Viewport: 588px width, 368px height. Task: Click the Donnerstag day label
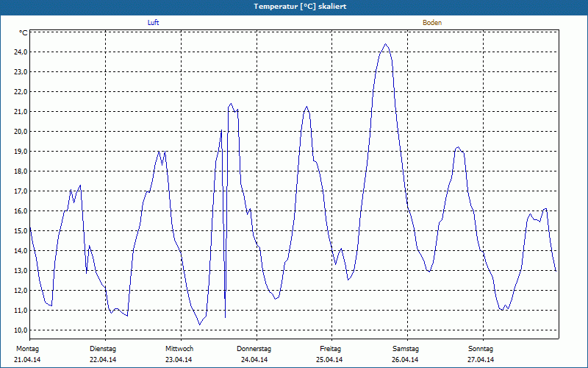pos(254,349)
